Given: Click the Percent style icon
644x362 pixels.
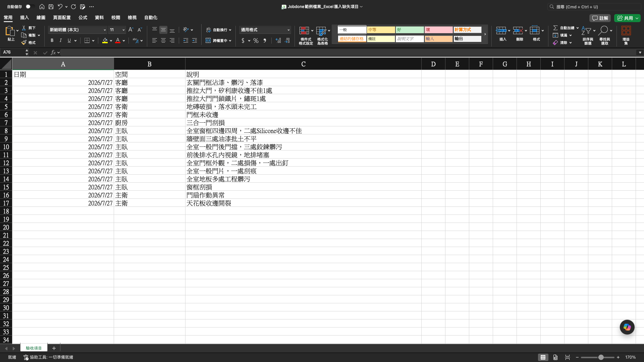Looking at the screenshot, I should point(256,41).
